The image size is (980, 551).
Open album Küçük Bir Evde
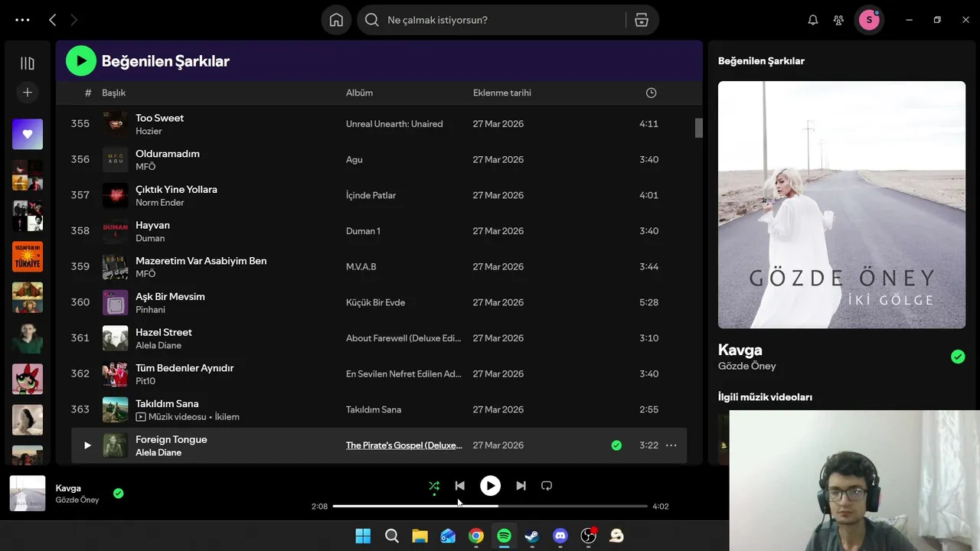(376, 302)
